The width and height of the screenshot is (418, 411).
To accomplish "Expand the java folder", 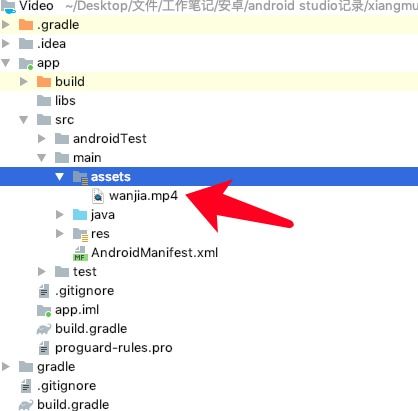I will [60, 215].
